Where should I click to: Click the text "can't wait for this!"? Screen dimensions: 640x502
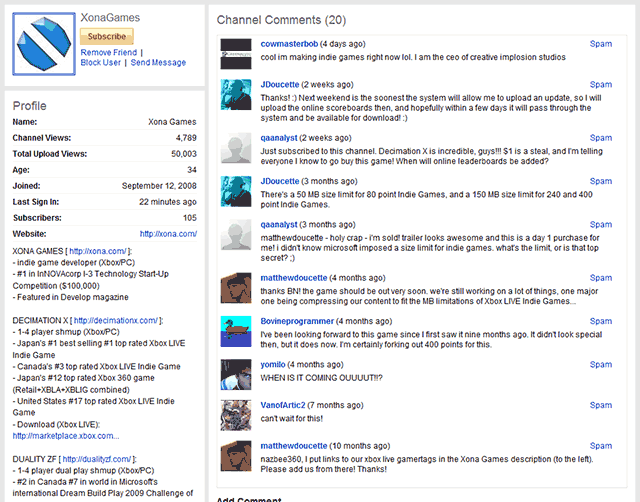click(x=292, y=419)
